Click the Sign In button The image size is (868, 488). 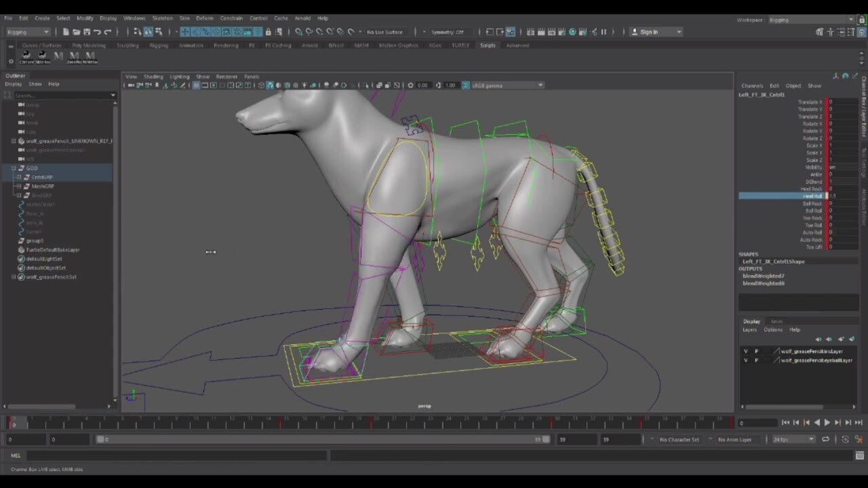650,31
